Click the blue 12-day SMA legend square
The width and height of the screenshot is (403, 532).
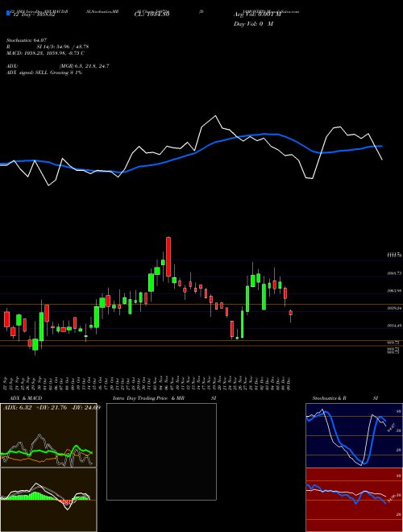point(8,14)
